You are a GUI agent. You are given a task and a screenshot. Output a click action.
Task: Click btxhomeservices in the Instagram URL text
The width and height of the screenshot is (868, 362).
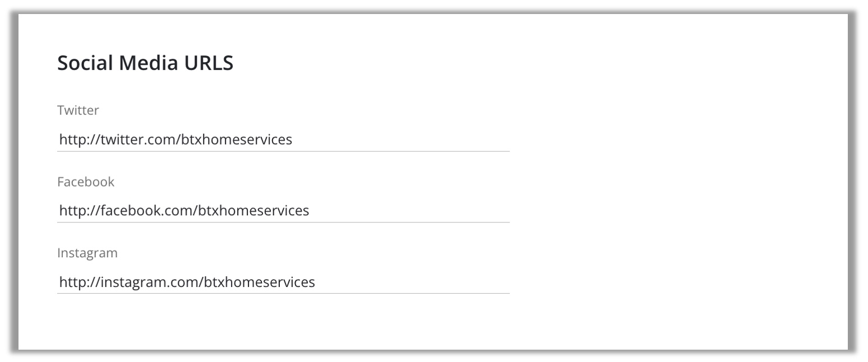coord(259,282)
